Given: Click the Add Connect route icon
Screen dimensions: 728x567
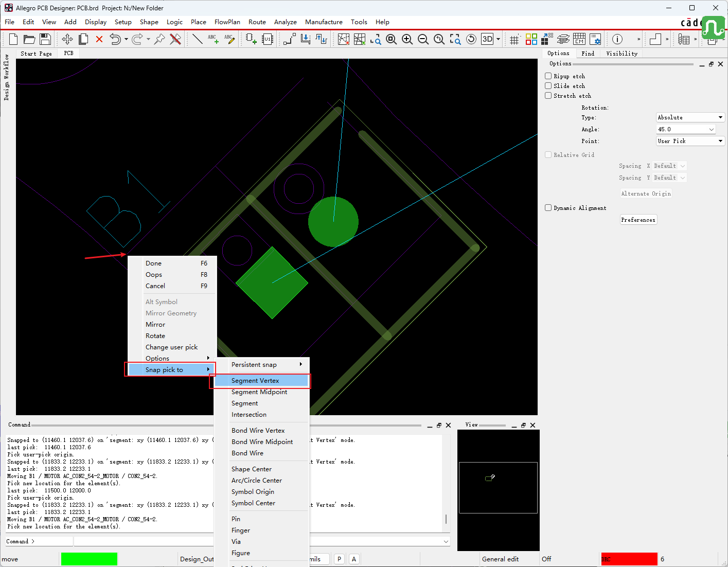Looking at the screenshot, I should coord(290,39).
